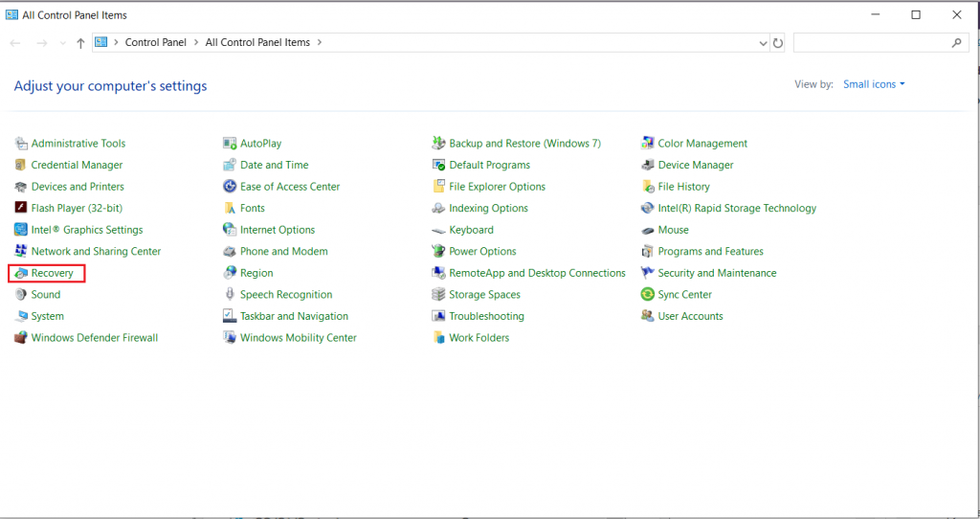
Task: Click the Sound speaker icon
Action: coord(21,295)
